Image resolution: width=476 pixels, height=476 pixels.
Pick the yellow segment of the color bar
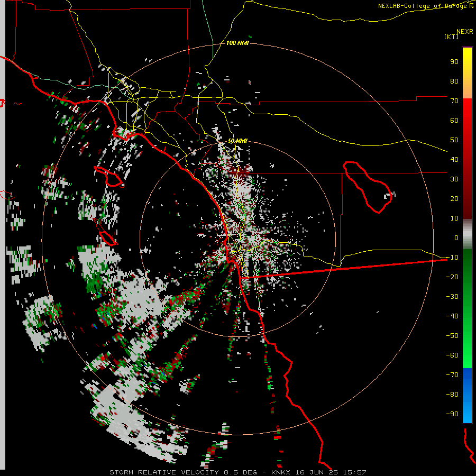coord(467,61)
